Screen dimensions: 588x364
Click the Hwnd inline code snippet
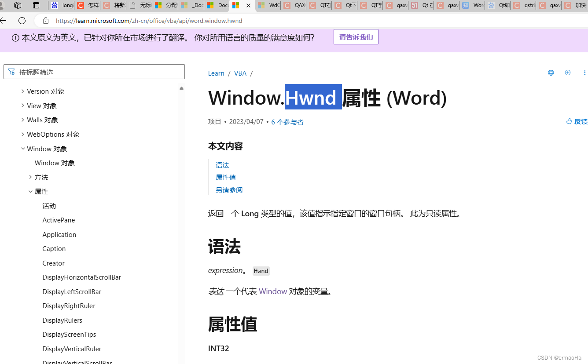tap(261, 271)
